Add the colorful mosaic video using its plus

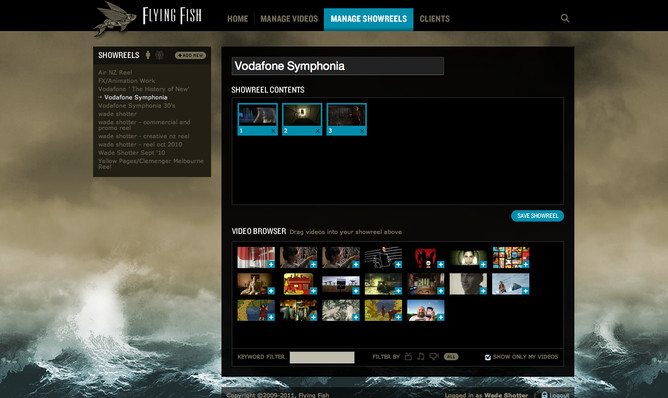[526, 265]
